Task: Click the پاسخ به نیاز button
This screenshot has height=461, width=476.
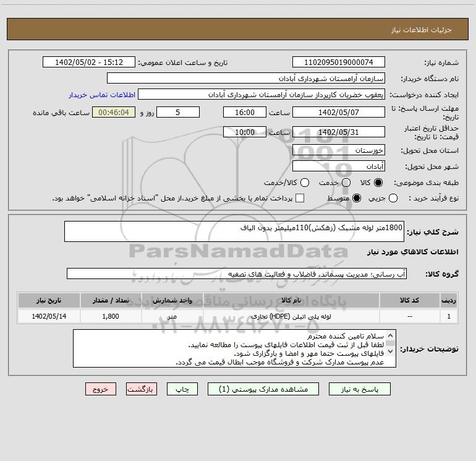Action: (359, 389)
